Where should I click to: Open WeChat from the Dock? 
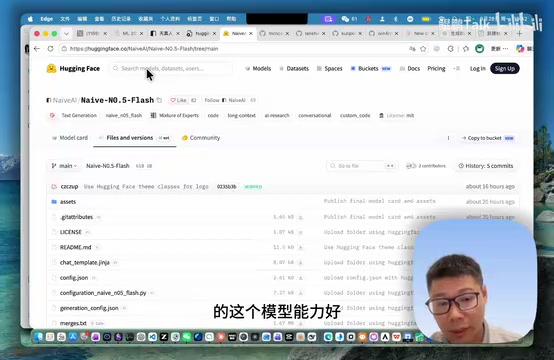(x=187, y=337)
